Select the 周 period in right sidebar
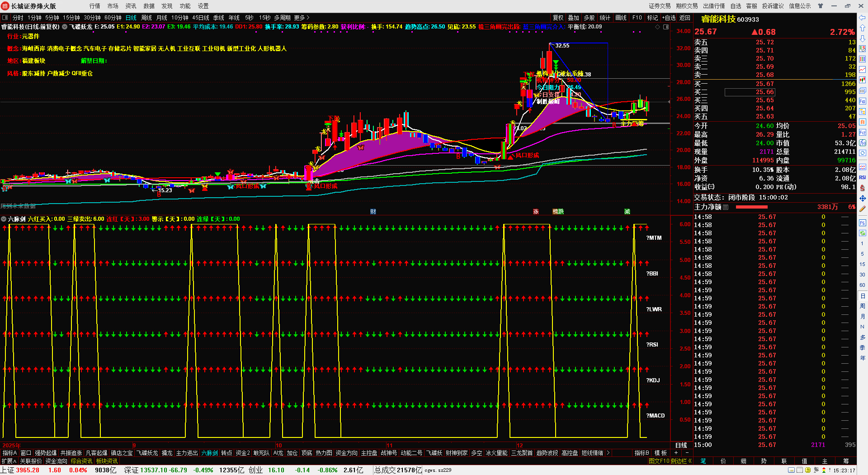868x475 pixels. click(863, 306)
